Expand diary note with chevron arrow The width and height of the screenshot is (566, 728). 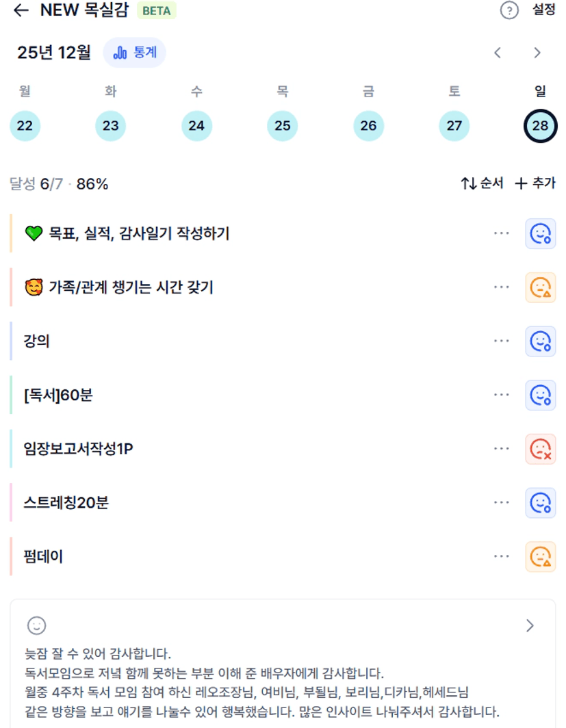530,625
